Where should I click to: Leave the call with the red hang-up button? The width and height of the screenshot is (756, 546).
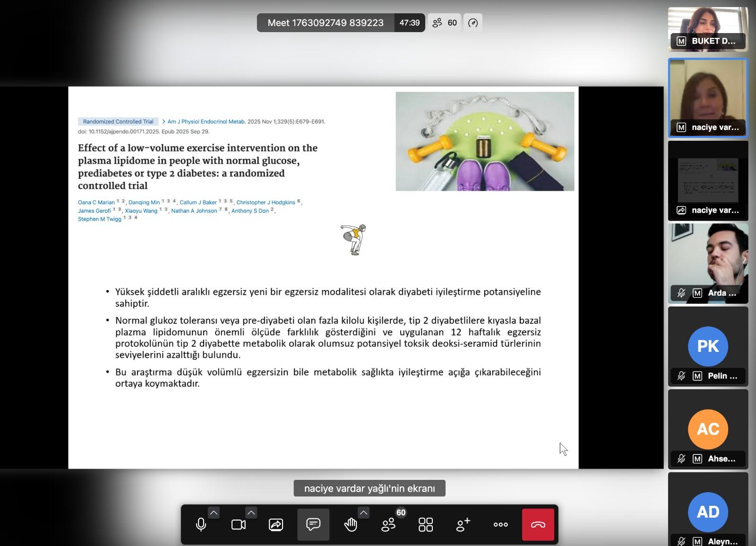[538, 524]
